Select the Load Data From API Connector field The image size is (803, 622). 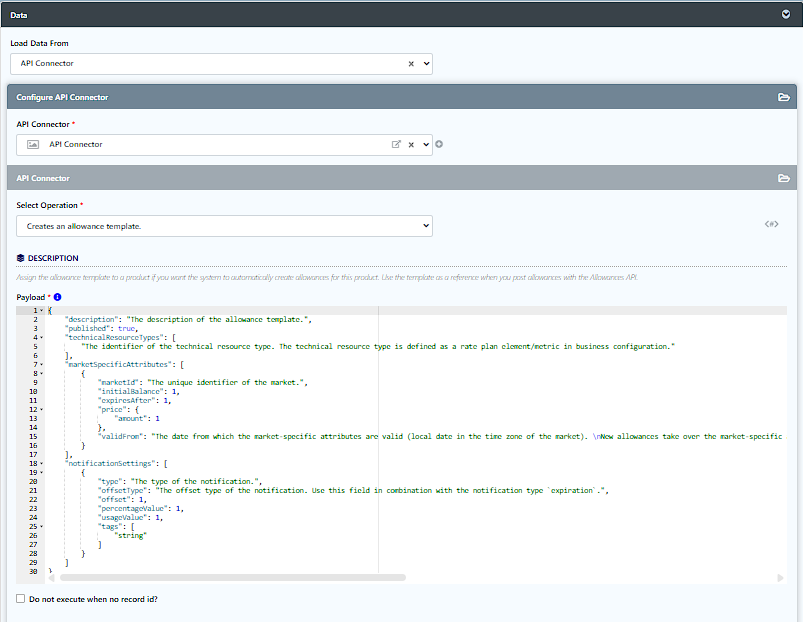pos(221,64)
